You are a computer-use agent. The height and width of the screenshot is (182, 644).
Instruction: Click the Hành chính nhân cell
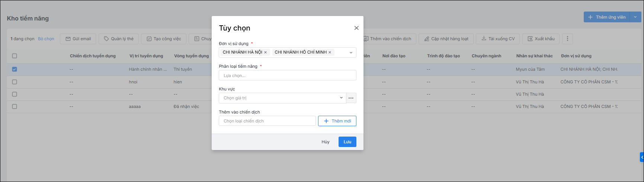148,69
